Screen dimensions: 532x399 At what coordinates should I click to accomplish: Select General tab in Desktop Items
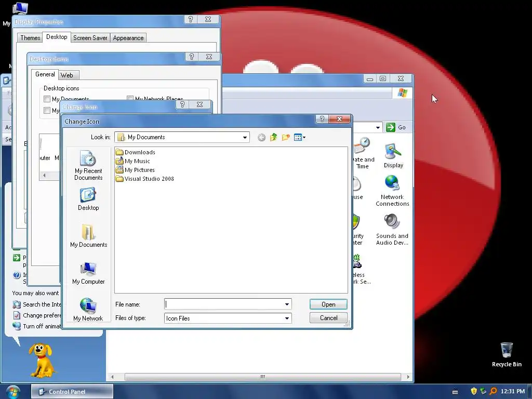click(45, 74)
